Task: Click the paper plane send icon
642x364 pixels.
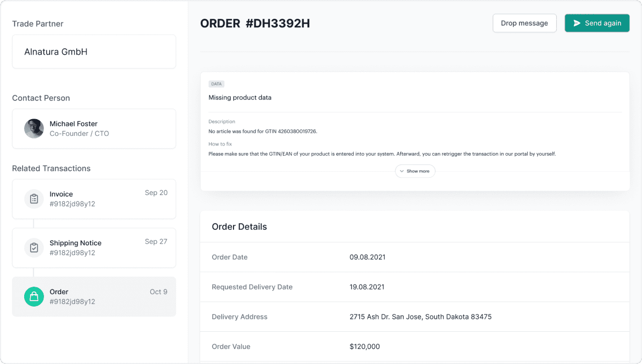Action: [577, 23]
